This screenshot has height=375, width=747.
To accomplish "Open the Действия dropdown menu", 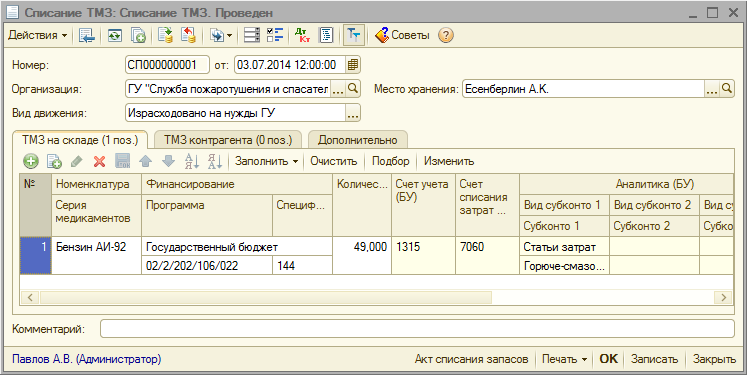I will 38,35.
